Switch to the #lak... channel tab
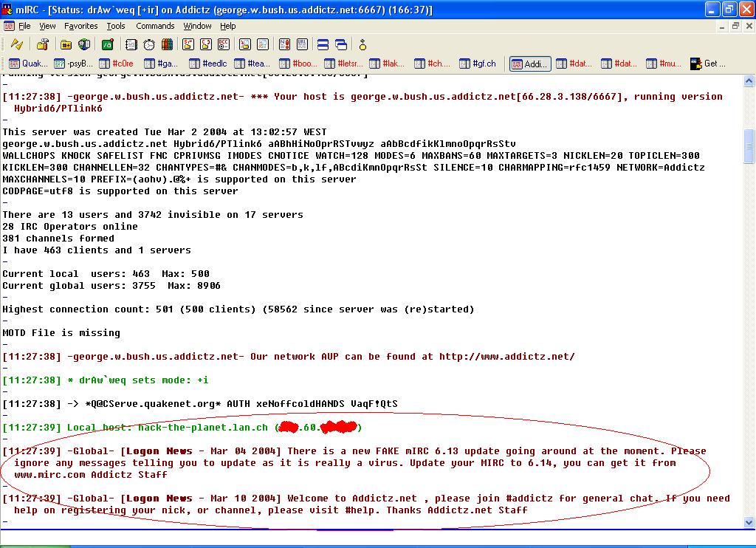The height and width of the screenshot is (548, 756). [387, 64]
